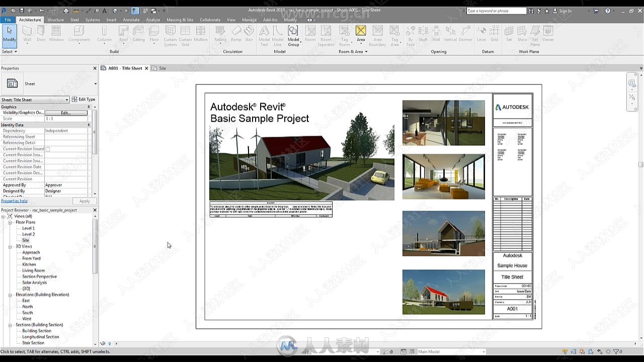Click the Window tool icon
Viewport: 644px width, 362px height.
[56, 32]
